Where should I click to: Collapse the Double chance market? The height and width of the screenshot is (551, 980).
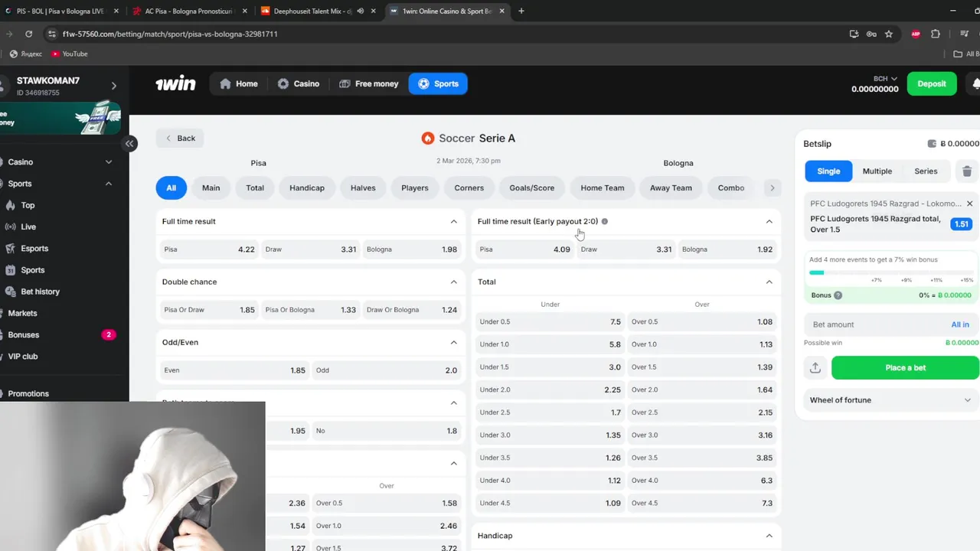(x=454, y=282)
